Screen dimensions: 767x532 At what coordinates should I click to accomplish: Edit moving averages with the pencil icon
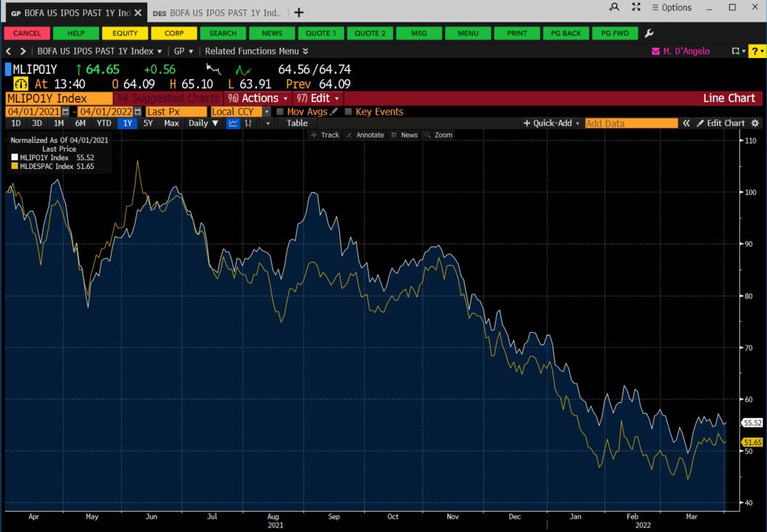coord(334,112)
